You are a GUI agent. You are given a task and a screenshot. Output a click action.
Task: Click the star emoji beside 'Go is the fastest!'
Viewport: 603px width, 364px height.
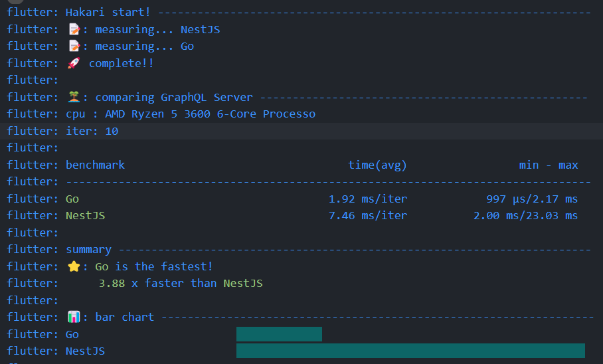(x=74, y=266)
